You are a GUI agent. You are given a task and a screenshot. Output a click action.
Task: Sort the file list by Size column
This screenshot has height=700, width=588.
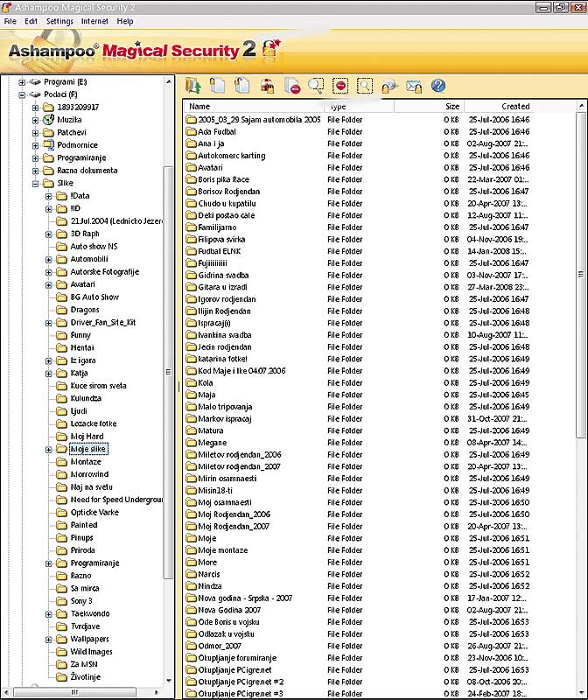coord(429,106)
